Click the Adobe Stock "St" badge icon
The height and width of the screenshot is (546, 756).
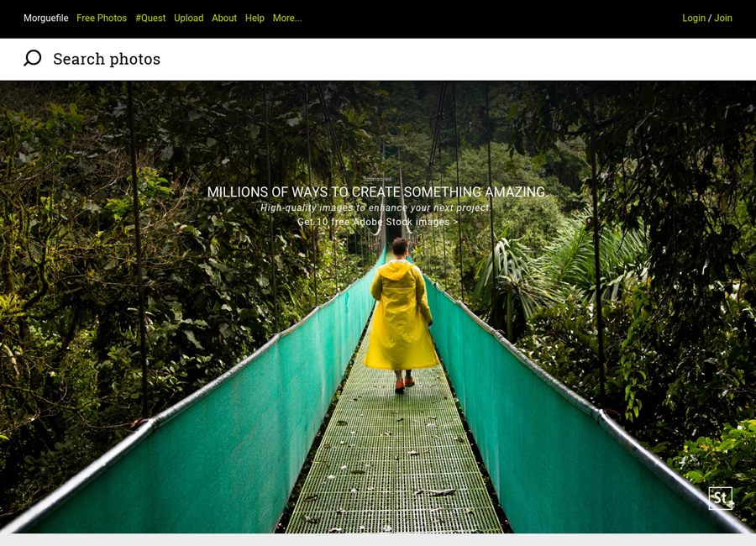tap(721, 498)
